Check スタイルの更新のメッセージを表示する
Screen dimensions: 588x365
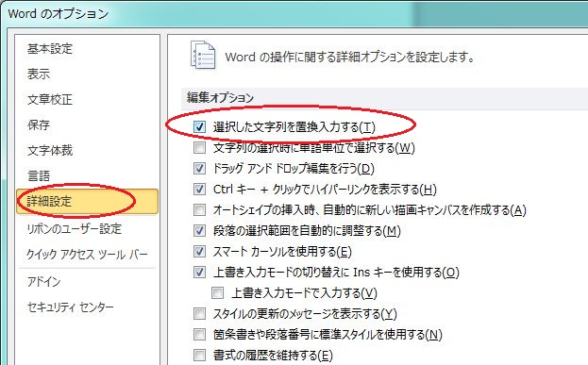pos(199,313)
